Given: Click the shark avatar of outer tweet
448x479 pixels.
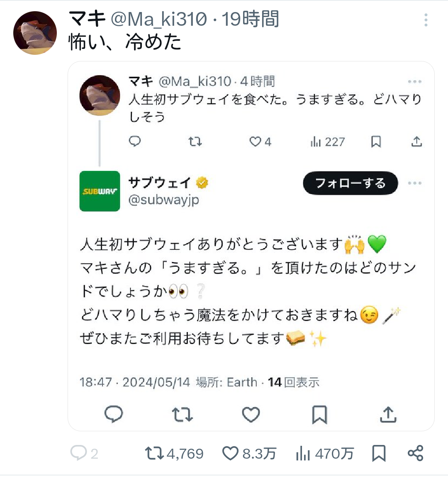Looking at the screenshot, I should tap(35, 33).
